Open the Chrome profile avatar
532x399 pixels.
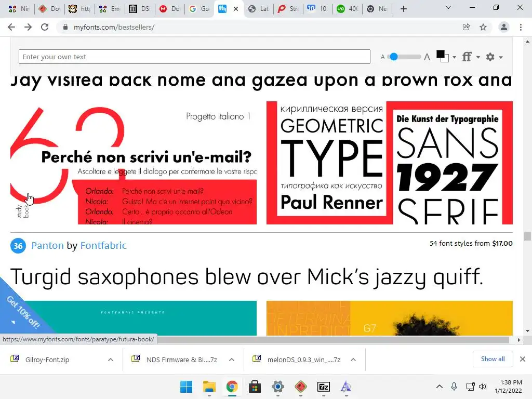504,27
